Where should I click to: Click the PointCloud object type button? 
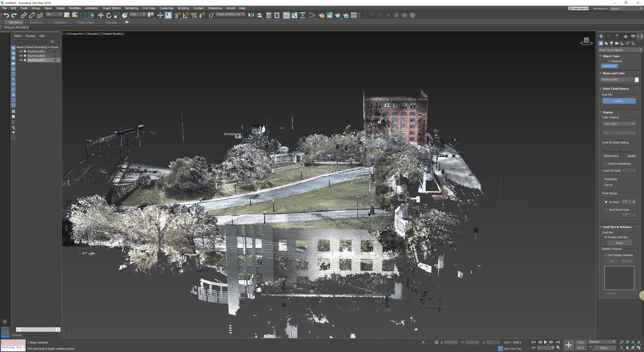pos(609,66)
